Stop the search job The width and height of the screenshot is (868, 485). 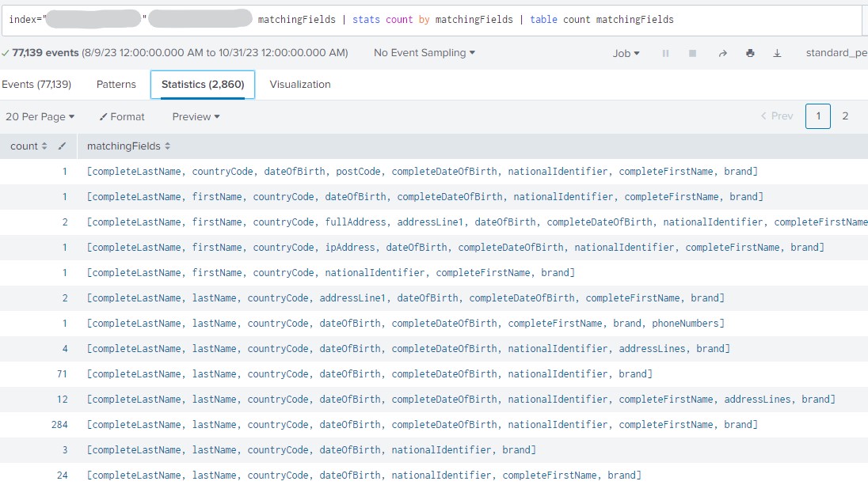coord(692,53)
